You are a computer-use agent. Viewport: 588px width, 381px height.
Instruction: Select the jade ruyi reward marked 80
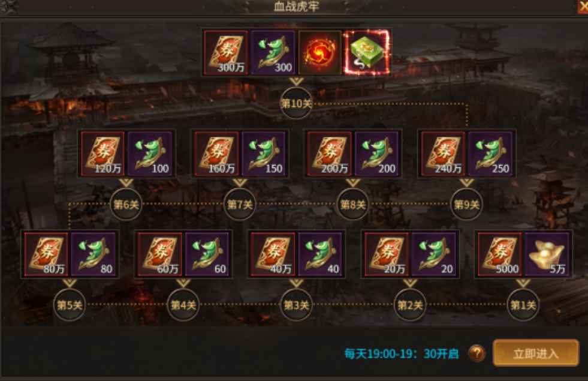[93, 254]
